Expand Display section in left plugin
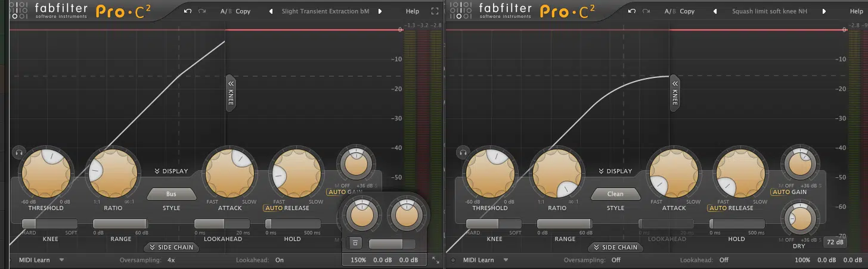 (x=171, y=171)
